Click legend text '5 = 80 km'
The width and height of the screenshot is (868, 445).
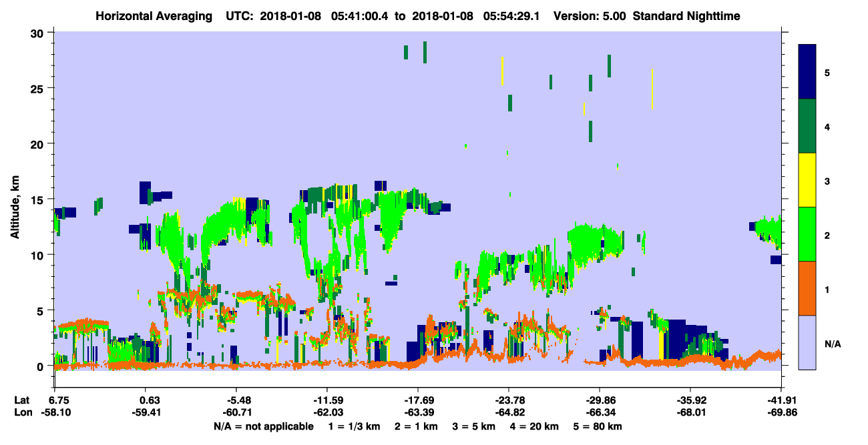point(597,426)
